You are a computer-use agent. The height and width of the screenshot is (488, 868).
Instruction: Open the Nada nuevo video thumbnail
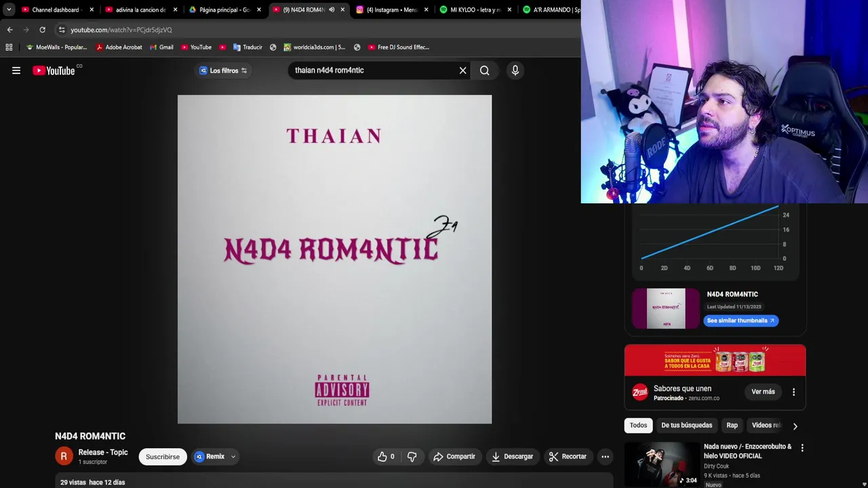(x=662, y=464)
